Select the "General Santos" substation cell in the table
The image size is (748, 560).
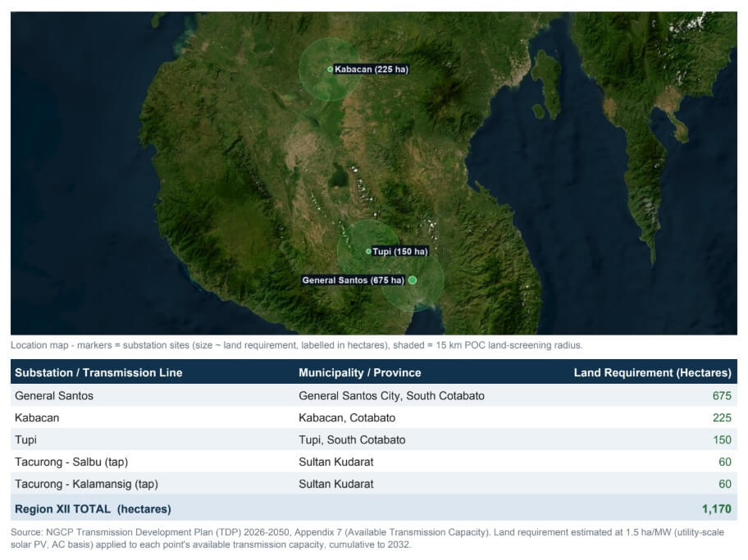point(54,395)
